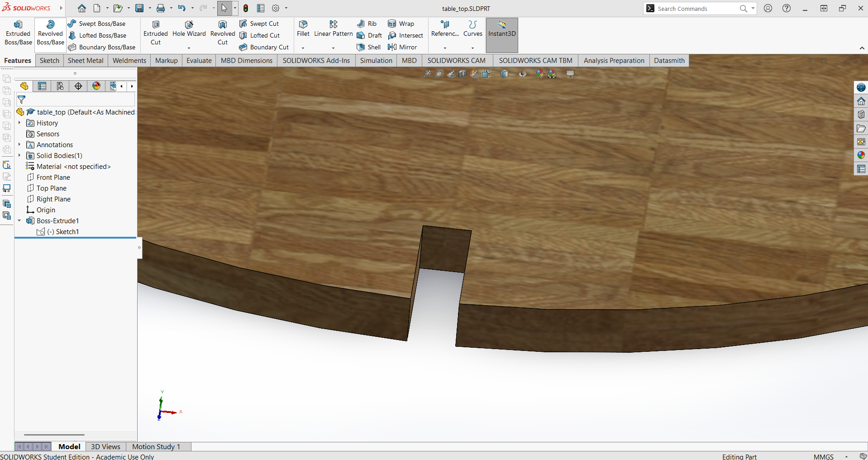Click the Help question mark icon
The image size is (868, 460).
(x=787, y=8)
